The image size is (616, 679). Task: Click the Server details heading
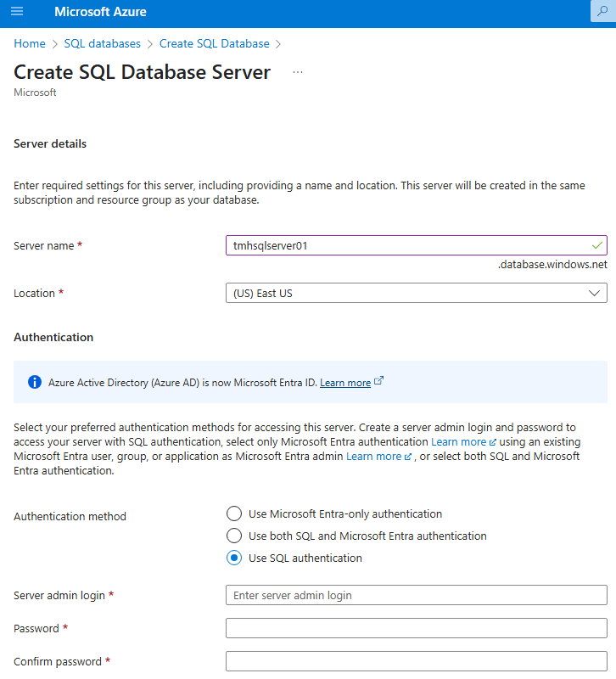pyautogui.click(x=50, y=143)
